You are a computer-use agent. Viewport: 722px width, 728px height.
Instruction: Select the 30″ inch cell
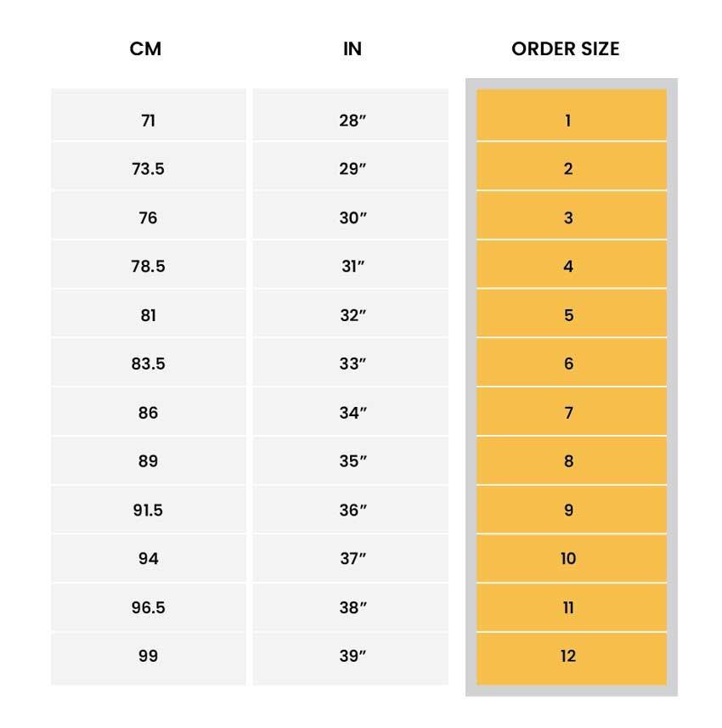coord(352,218)
